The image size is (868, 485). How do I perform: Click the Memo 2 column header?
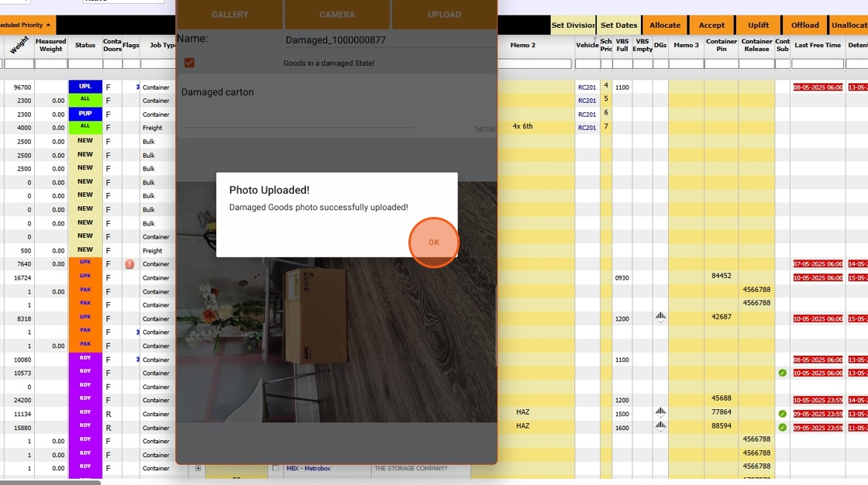(x=522, y=45)
